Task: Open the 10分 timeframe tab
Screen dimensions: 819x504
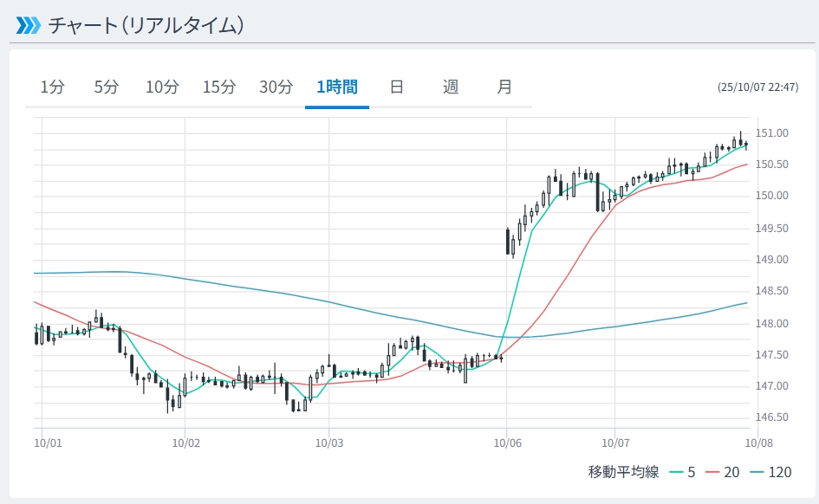Action: tap(162, 87)
